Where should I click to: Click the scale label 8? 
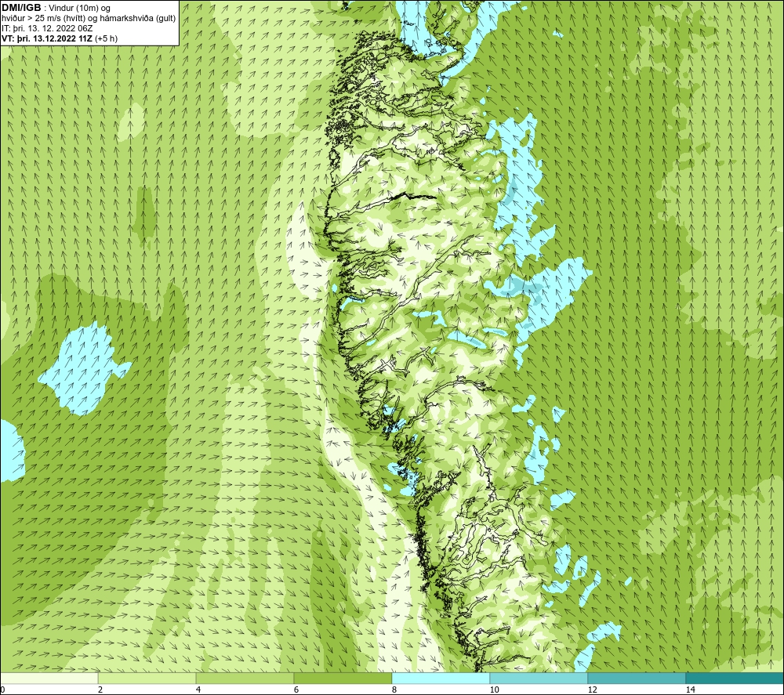tap(394, 690)
